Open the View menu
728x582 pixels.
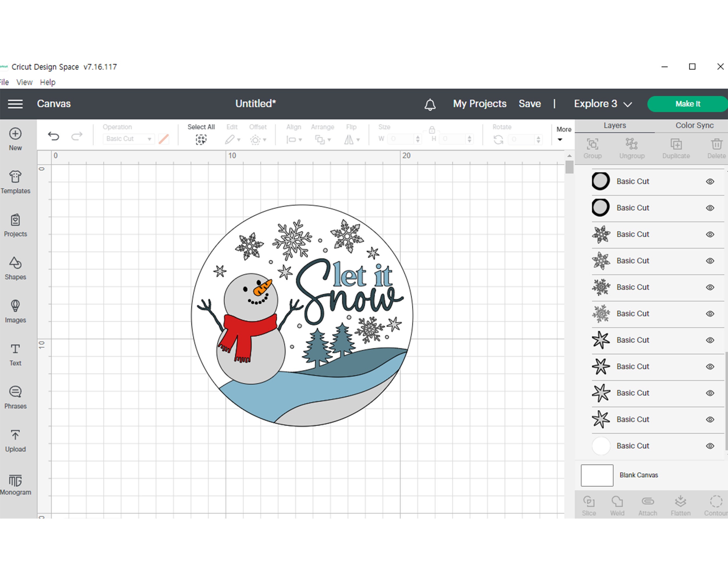click(24, 82)
